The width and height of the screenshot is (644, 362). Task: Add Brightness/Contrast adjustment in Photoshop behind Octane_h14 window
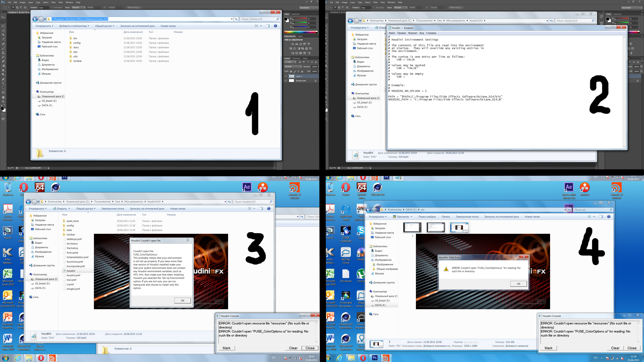[x=292, y=44]
